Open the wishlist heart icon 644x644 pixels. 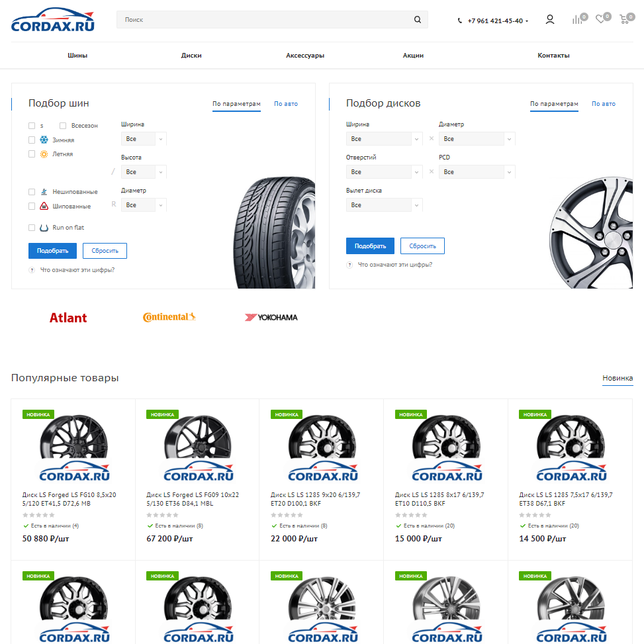[600, 20]
